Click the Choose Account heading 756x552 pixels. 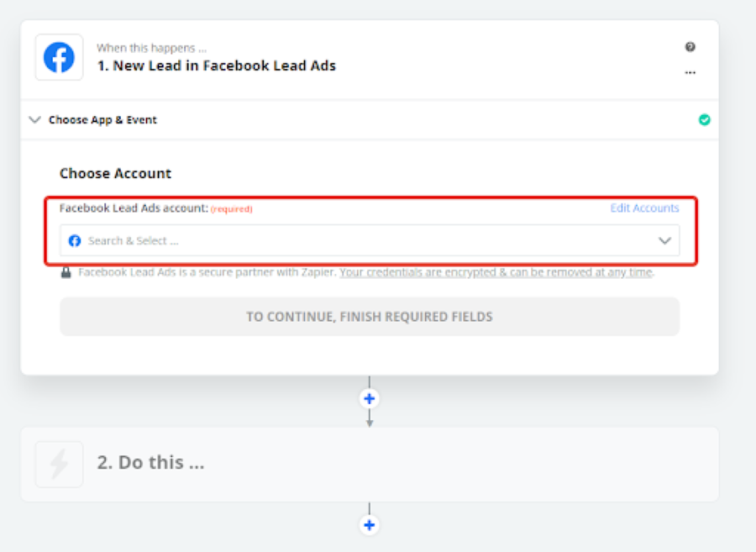115,173
